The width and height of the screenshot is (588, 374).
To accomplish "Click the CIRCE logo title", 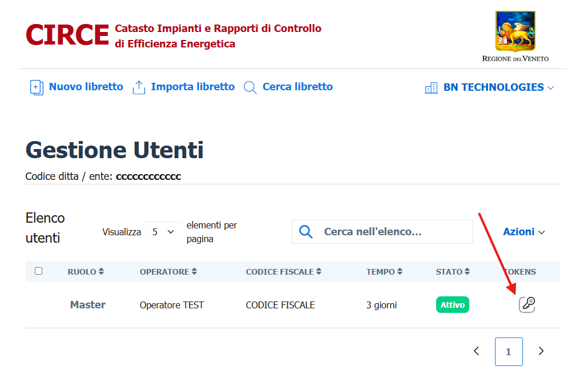I will click(x=67, y=35).
